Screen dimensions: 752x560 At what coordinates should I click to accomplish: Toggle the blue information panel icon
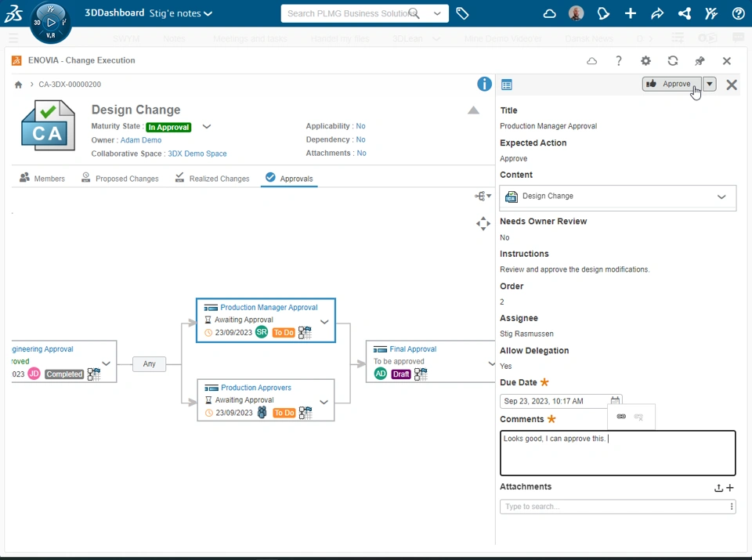tap(484, 84)
